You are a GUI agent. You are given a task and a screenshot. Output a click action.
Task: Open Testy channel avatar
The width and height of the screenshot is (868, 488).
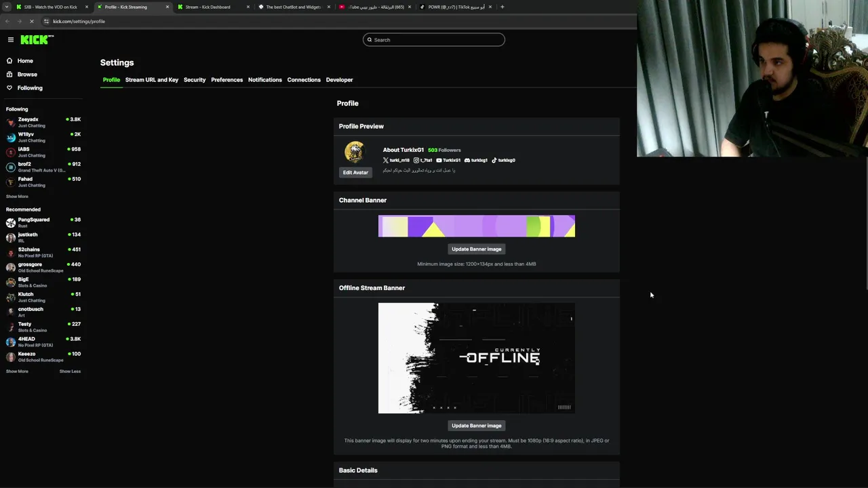pos(11,327)
